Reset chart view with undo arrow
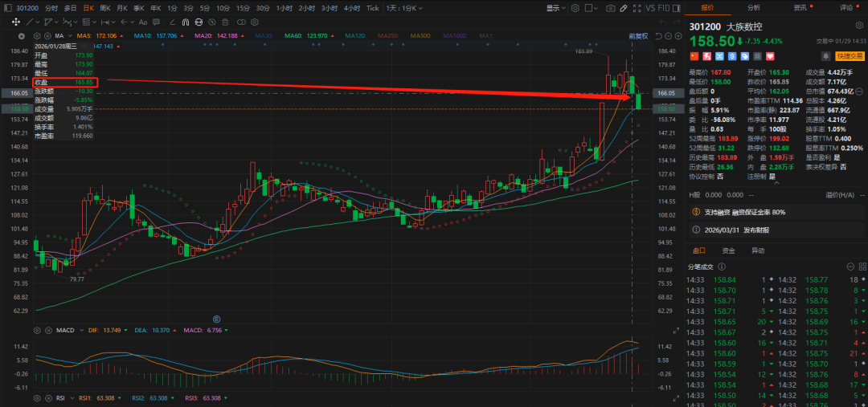 (x=658, y=36)
